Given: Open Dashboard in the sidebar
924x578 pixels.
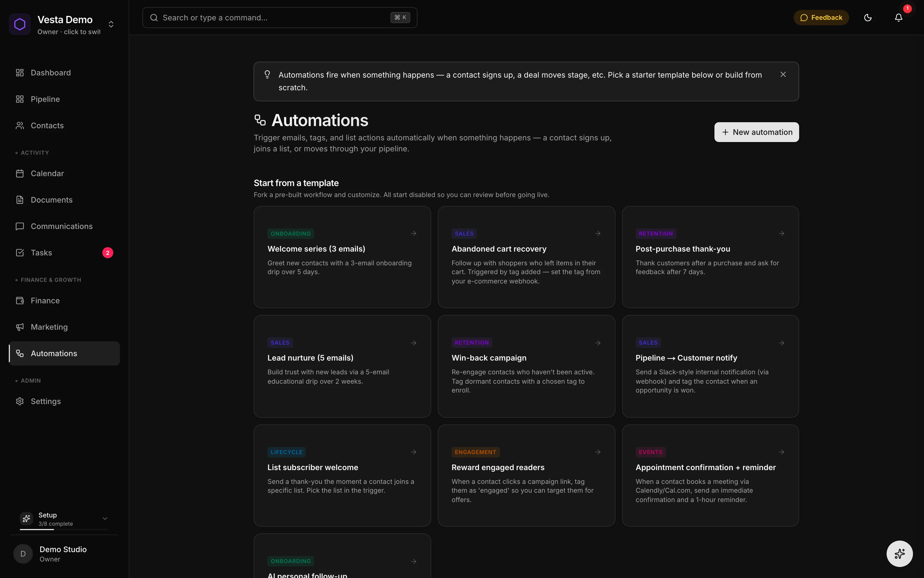Looking at the screenshot, I should click(64, 73).
